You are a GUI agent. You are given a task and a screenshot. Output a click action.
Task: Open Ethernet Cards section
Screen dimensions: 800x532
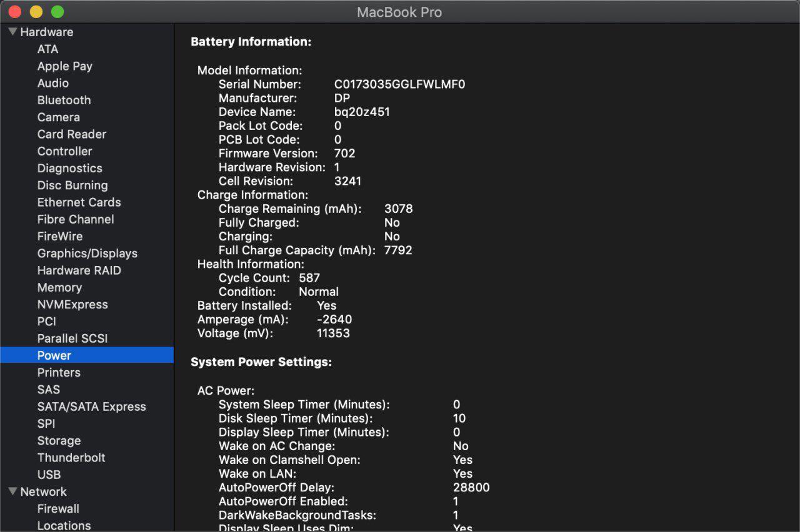pyautogui.click(x=79, y=202)
